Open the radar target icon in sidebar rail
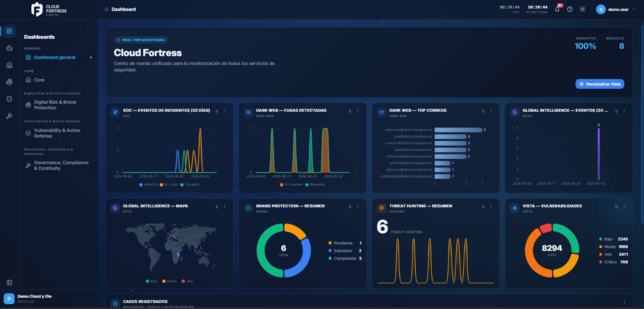644x309 pixels. tap(9, 82)
